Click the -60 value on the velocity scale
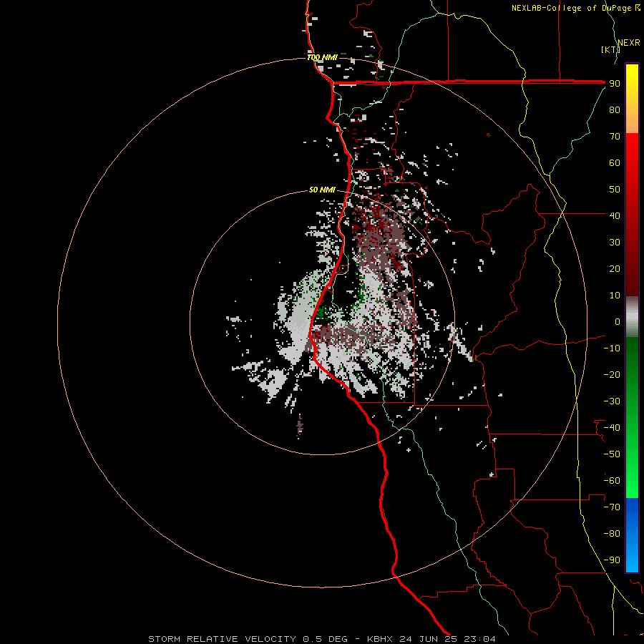This screenshot has width=644, height=644. tap(612, 481)
